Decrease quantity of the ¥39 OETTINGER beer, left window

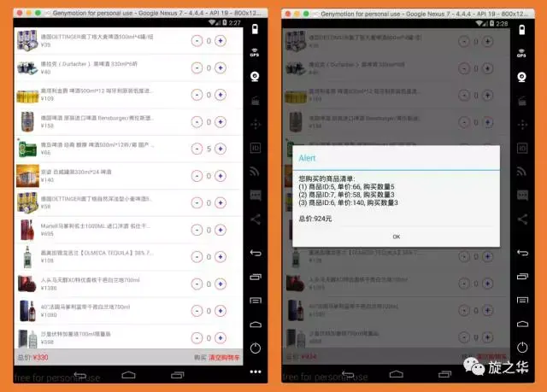tap(197, 41)
